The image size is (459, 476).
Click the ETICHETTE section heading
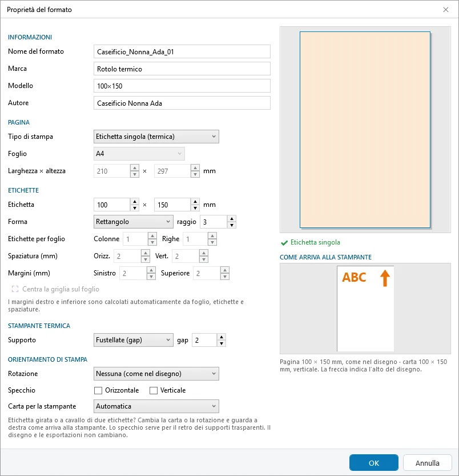click(x=23, y=190)
